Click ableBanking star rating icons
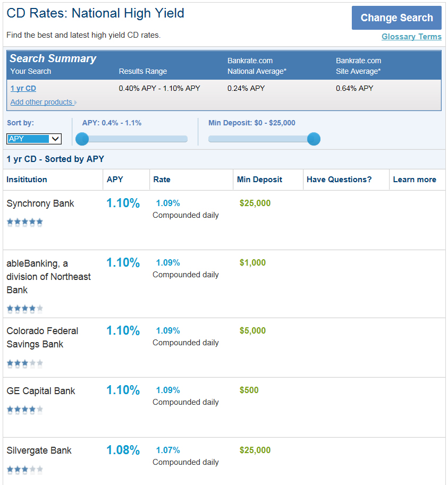This screenshot has width=448, height=485. pos(25,308)
